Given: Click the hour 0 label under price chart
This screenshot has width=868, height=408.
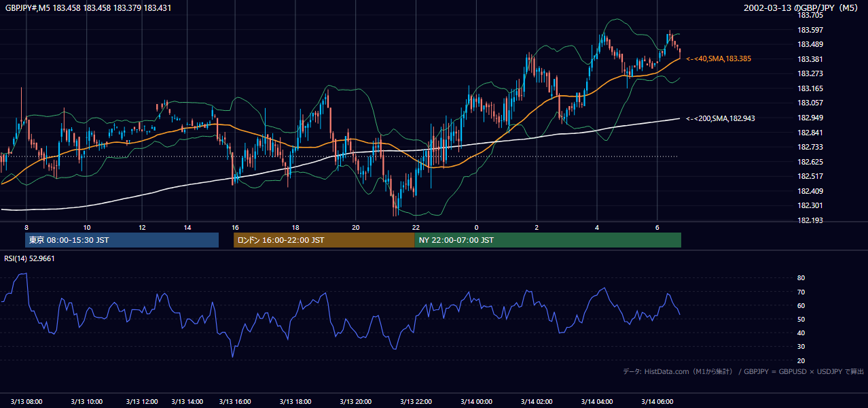Looking at the screenshot, I should (x=476, y=227).
